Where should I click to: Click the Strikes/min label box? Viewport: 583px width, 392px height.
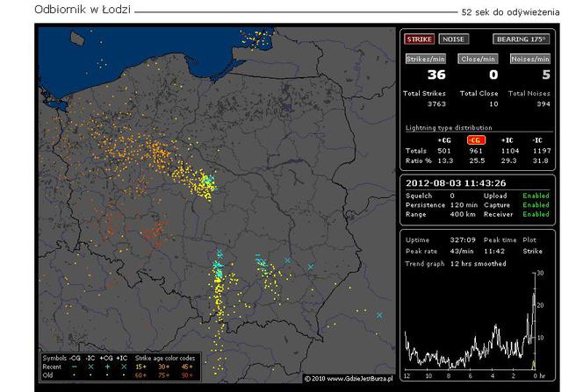coord(425,59)
